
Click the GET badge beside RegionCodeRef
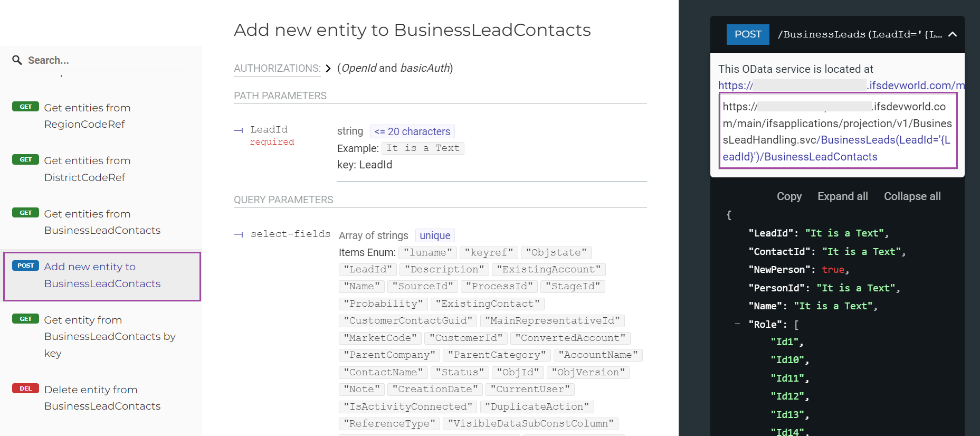pyautogui.click(x=25, y=106)
